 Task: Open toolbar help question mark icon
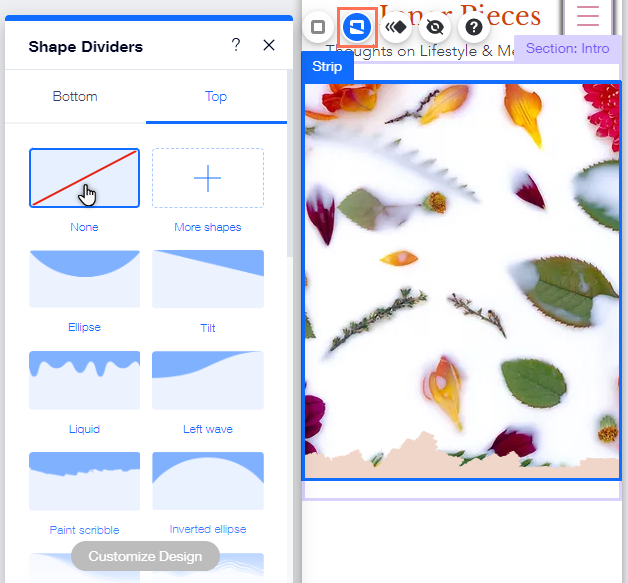tap(475, 27)
